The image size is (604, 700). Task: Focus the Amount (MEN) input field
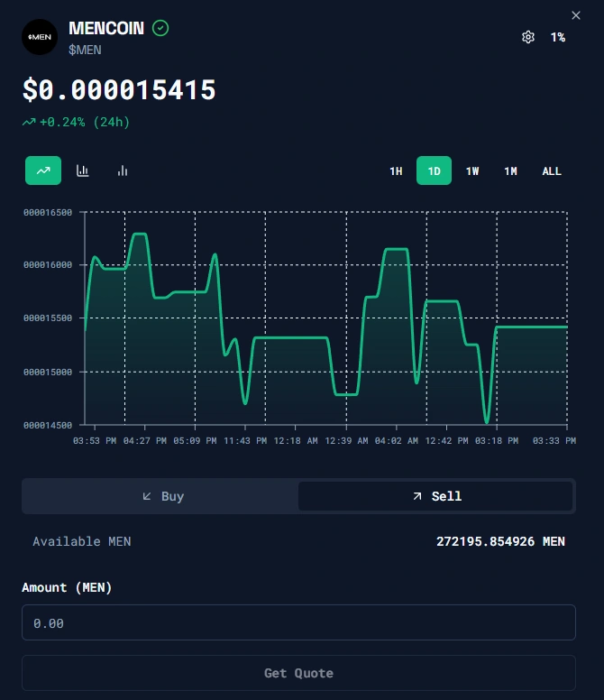pyautogui.click(x=298, y=622)
